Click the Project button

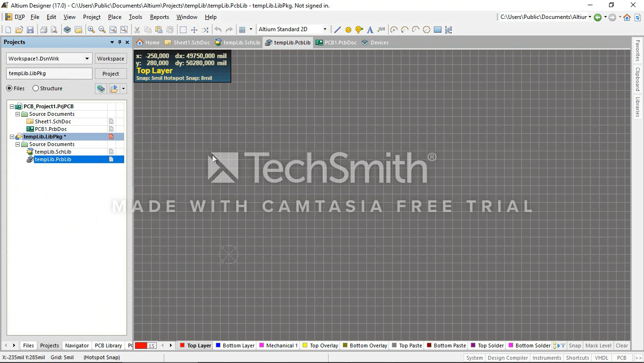(110, 74)
